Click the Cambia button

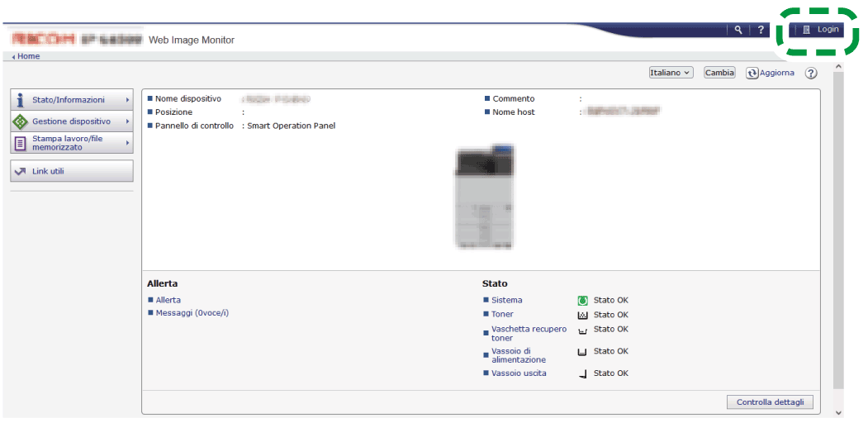[x=719, y=73]
